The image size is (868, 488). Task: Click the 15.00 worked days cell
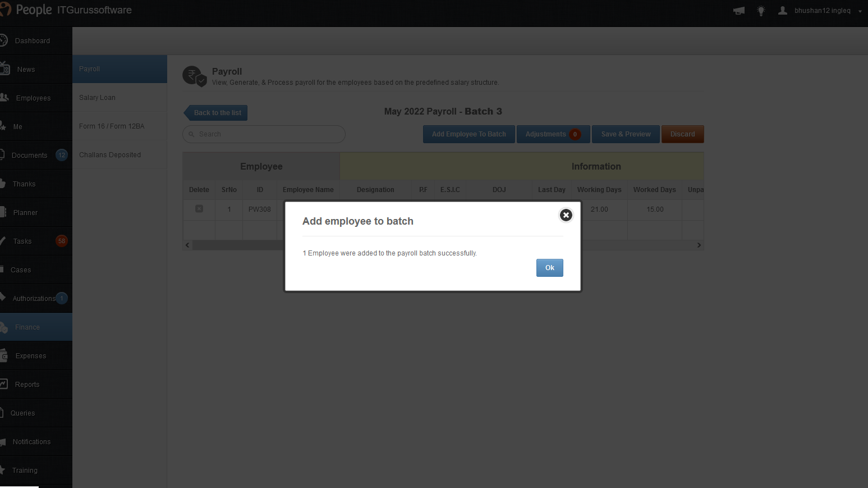coord(655,209)
